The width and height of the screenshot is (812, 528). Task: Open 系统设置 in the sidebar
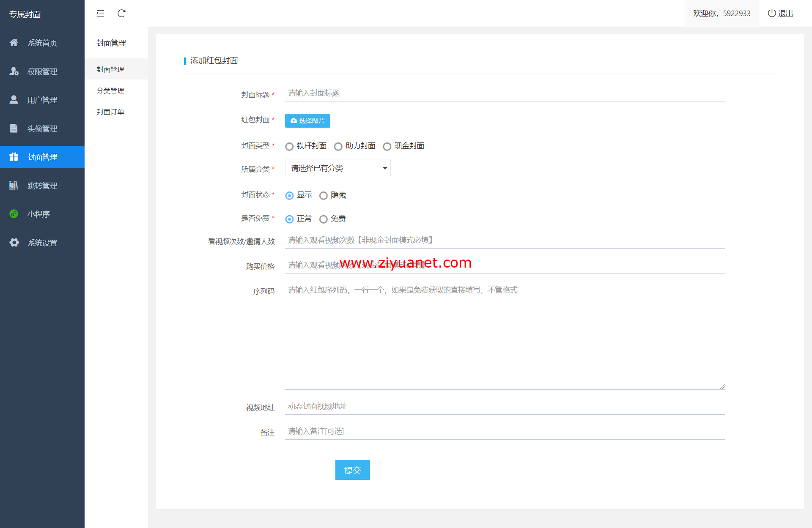pyautogui.click(x=42, y=243)
